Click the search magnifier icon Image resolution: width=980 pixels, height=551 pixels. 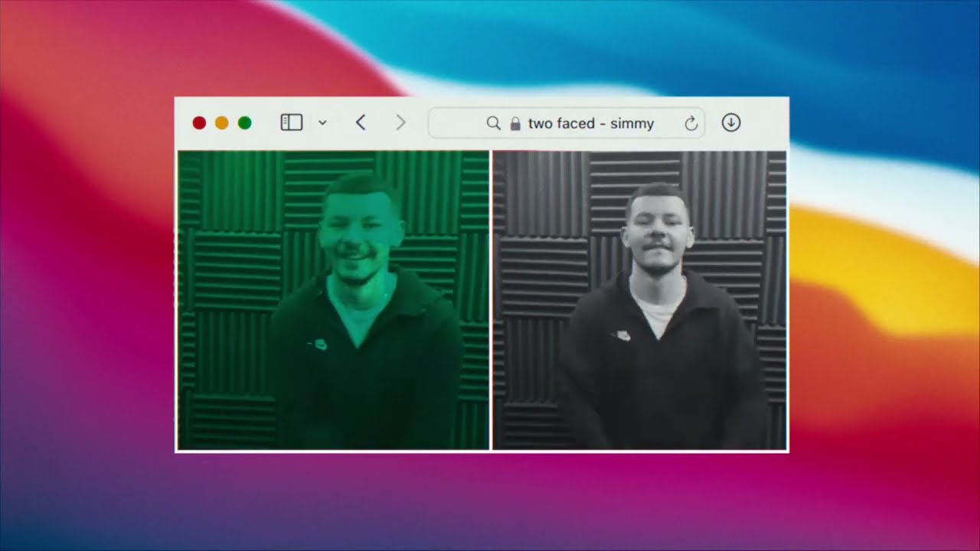(x=494, y=123)
